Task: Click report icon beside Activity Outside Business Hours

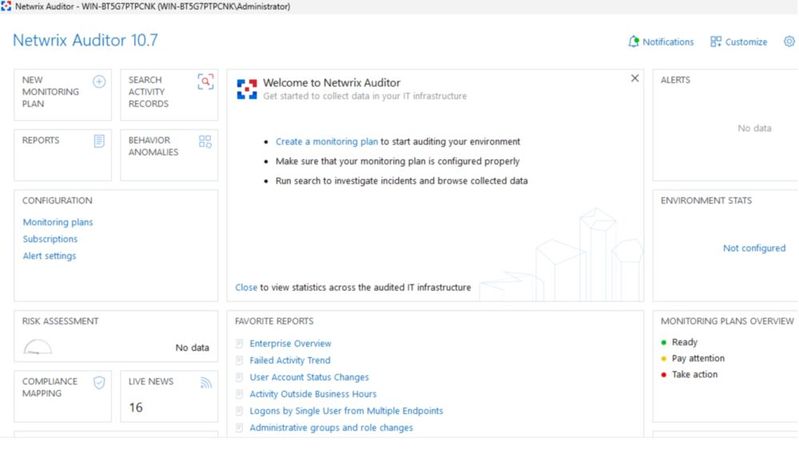Action: [x=239, y=394]
